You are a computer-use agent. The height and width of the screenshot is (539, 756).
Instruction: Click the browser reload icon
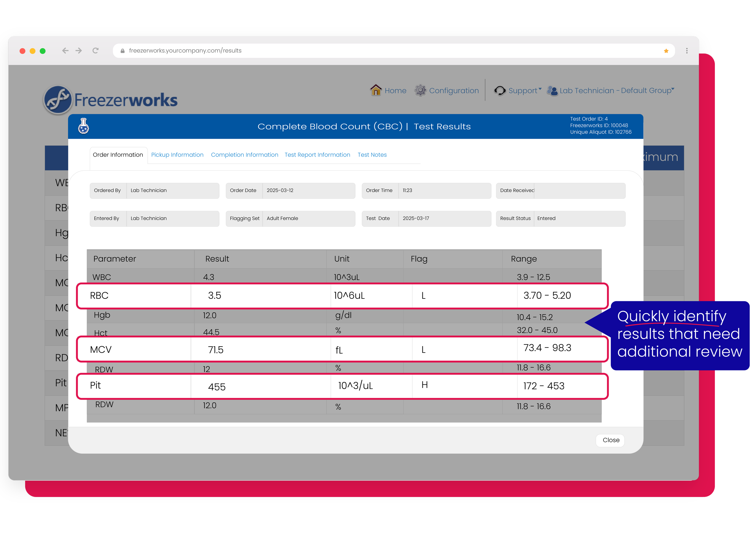(x=96, y=50)
